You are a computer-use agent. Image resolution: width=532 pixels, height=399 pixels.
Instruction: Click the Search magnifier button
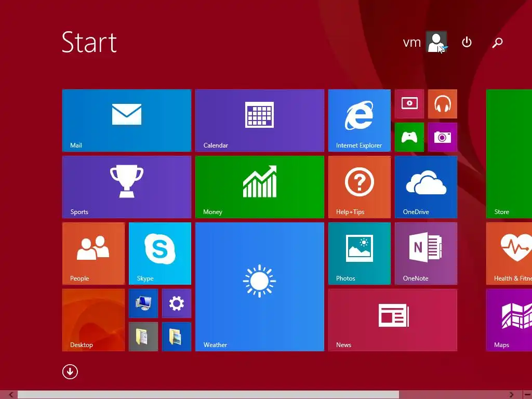click(x=497, y=42)
